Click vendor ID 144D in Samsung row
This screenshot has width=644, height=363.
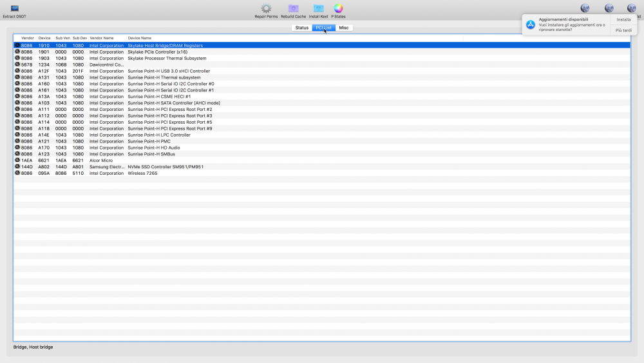26,167
